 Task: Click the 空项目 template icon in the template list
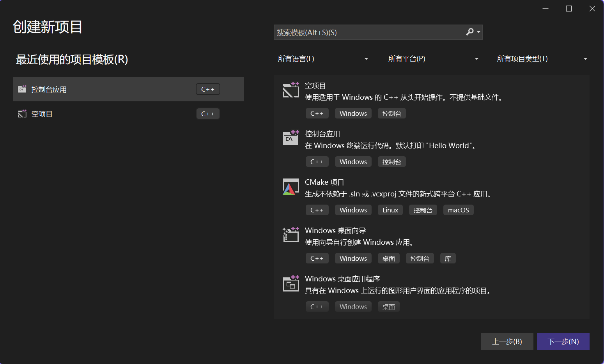coord(291,90)
